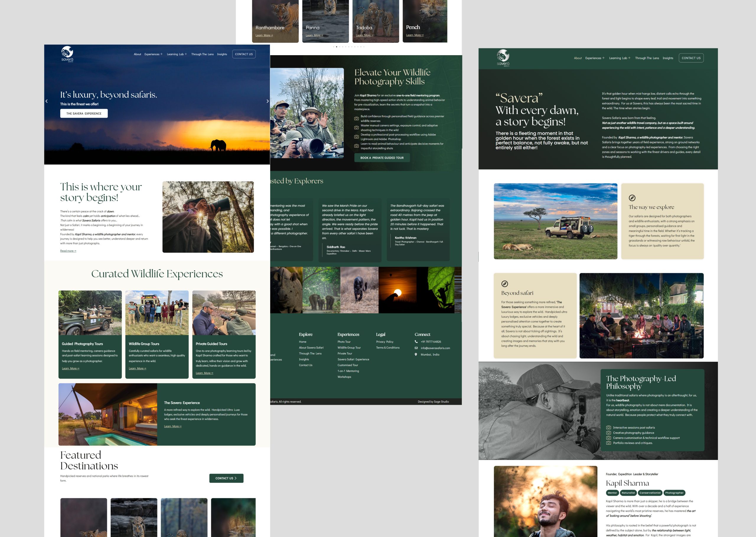
Task: Click footer link 'Workshops'
Action: point(344,377)
